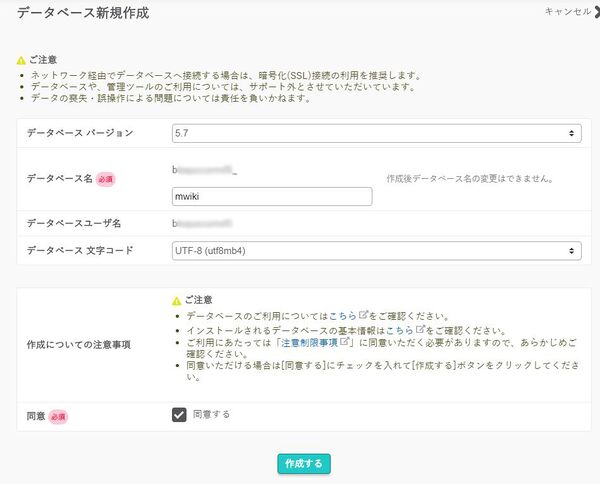
Task: Click the データベース 文字コード label
Action: pos(80,250)
